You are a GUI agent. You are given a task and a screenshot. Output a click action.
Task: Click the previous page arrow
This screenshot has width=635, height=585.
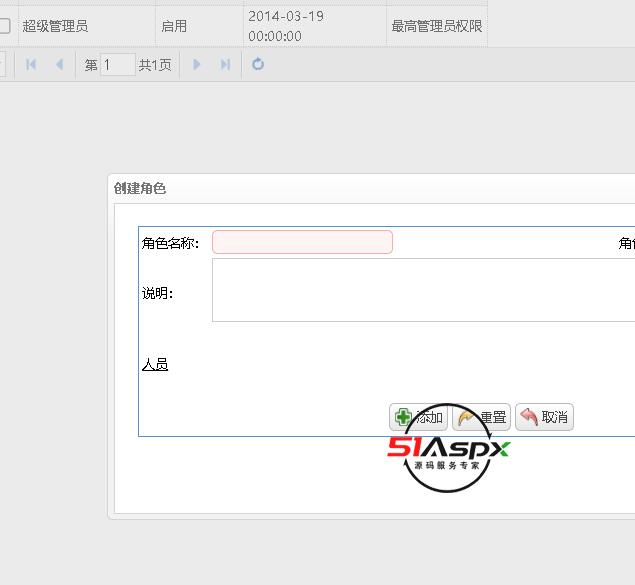coord(59,64)
